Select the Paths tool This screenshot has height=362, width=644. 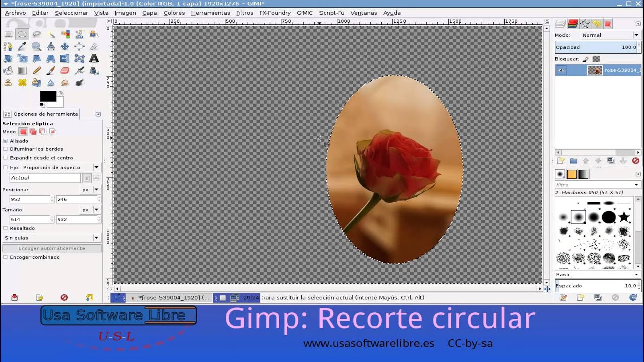click(x=8, y=46)
